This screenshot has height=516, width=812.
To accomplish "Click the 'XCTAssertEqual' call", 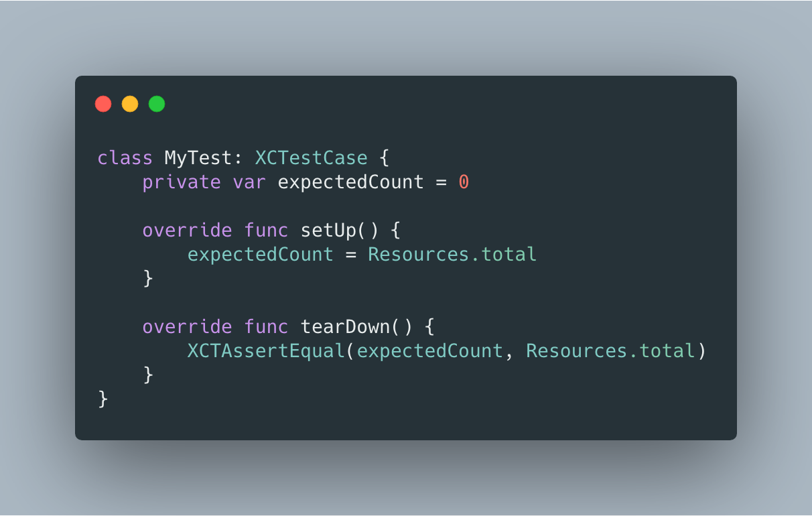I will [x=266, y=351].
